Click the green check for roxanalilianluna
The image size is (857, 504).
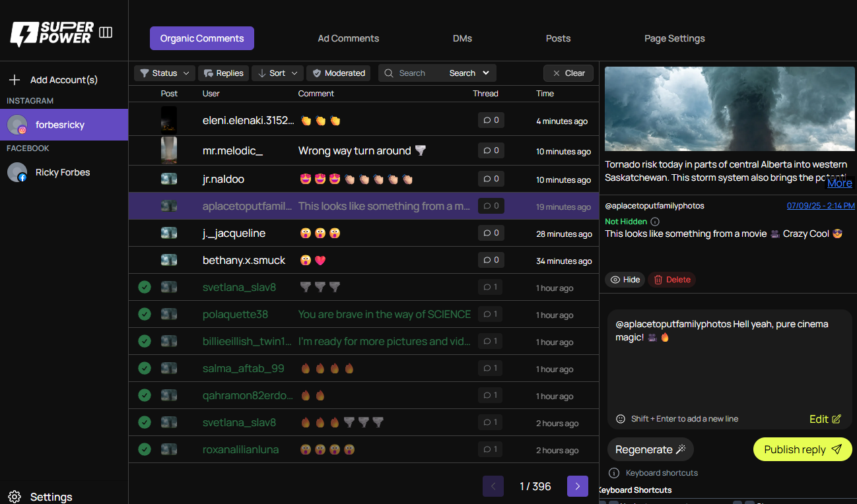click(x=145, y=449)
